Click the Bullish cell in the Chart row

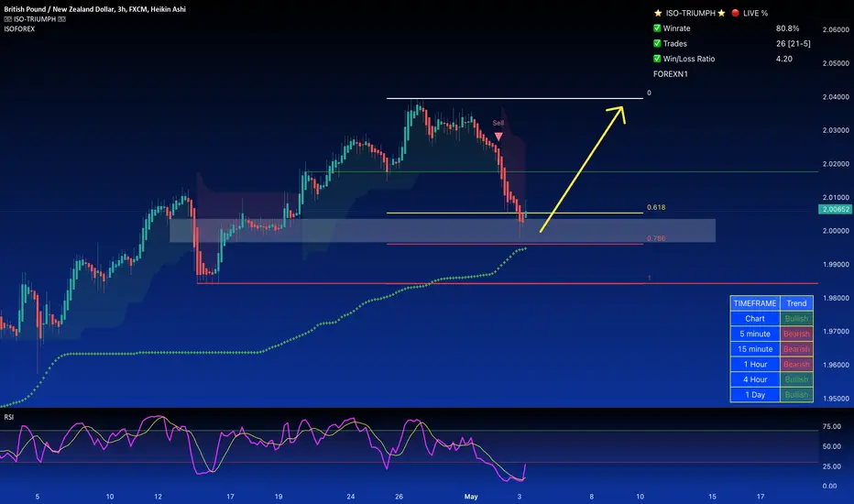tap(796, 318)
